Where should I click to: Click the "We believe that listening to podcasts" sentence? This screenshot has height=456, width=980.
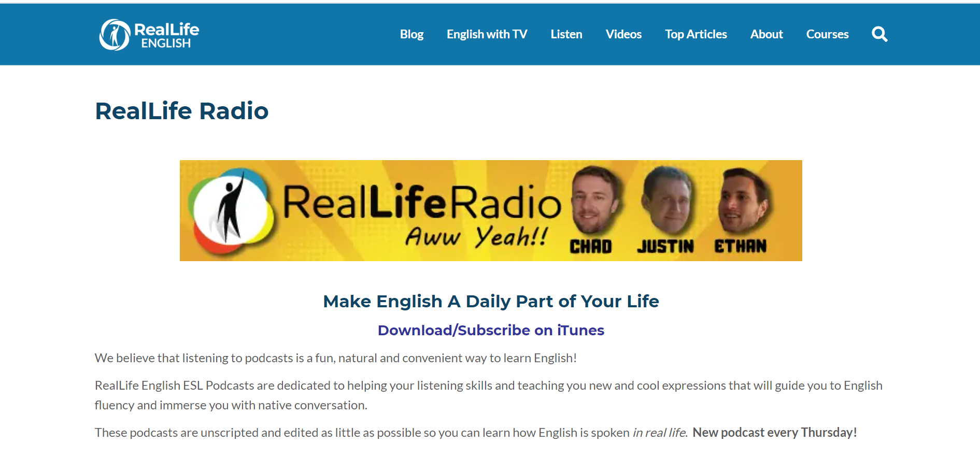pyautogui.click(x=336, y=358)
